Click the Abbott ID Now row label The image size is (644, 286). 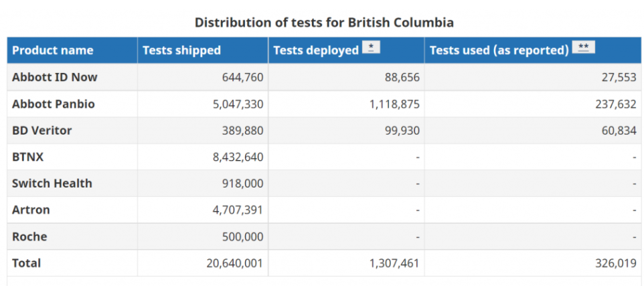(x=55, y=77)
